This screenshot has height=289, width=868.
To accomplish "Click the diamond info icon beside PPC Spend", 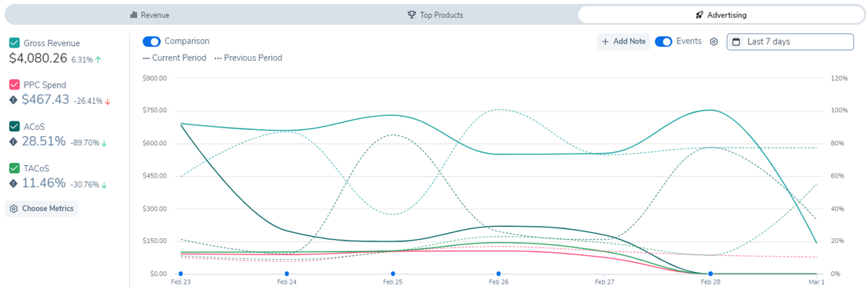I will click(14, 100).
